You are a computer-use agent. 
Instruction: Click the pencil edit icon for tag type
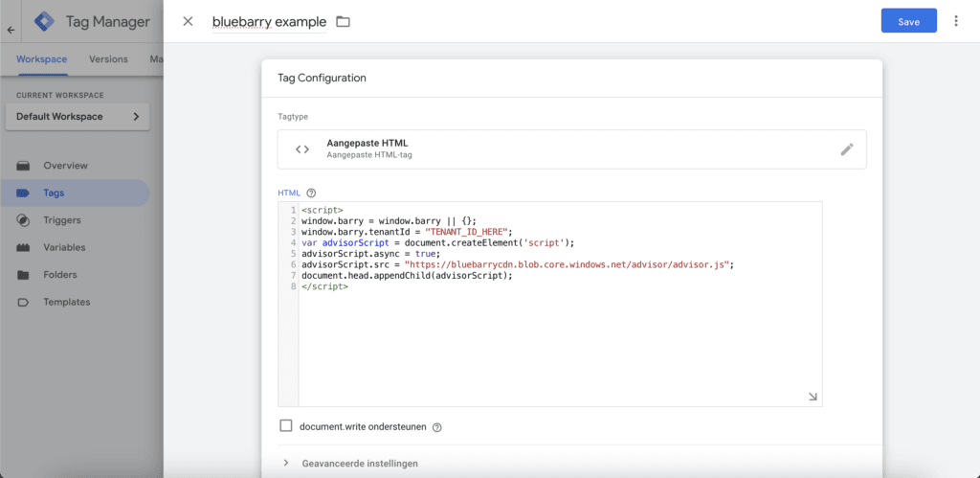click(x=847, y=149)
